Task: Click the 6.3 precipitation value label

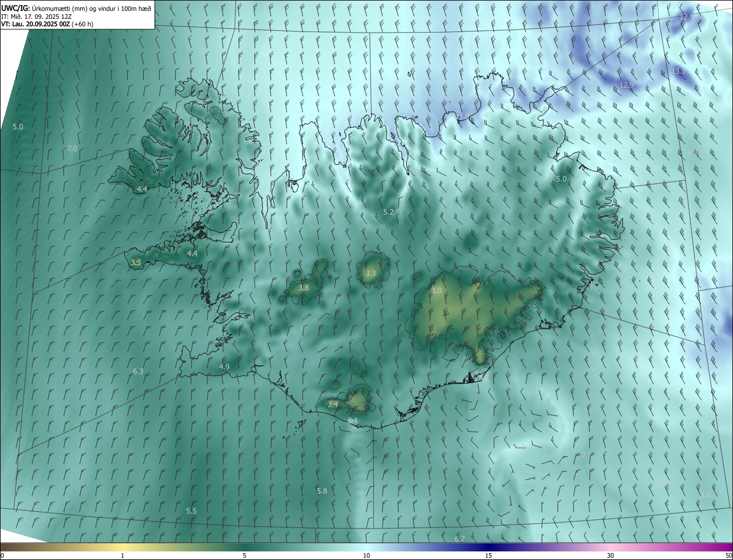Action: click(x=138, y=372)
